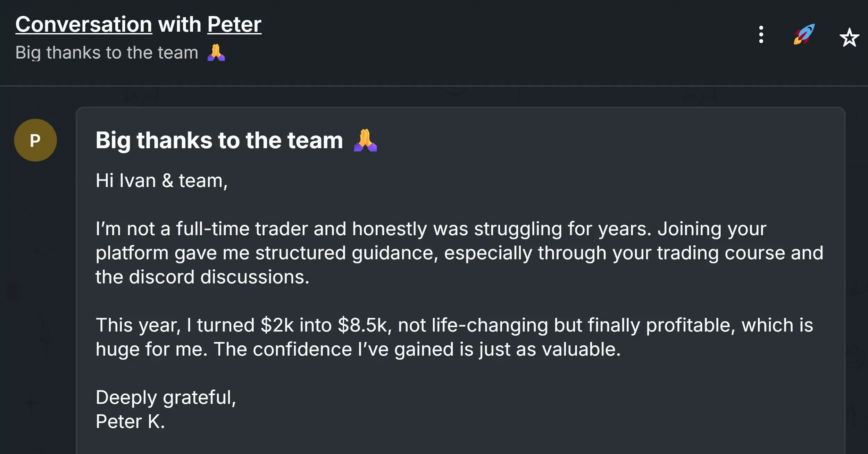Open the underlined "Peter" link in the title
Screen dimensions: 868x454
234,25
